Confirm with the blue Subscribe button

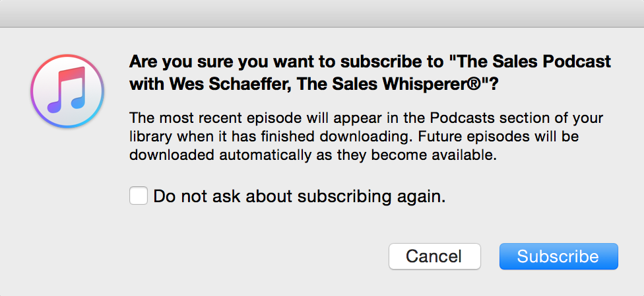pyautogui.click(x=558, y=256)
